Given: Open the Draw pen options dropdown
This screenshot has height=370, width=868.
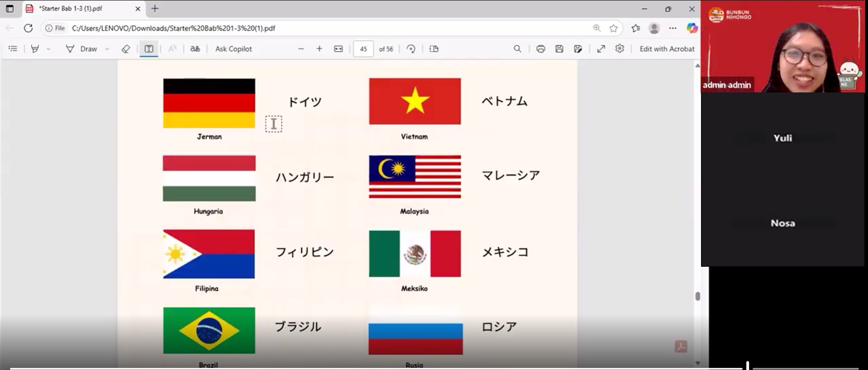Looking at the screenshot, I should pyautogui.click(x=107, y=49).
